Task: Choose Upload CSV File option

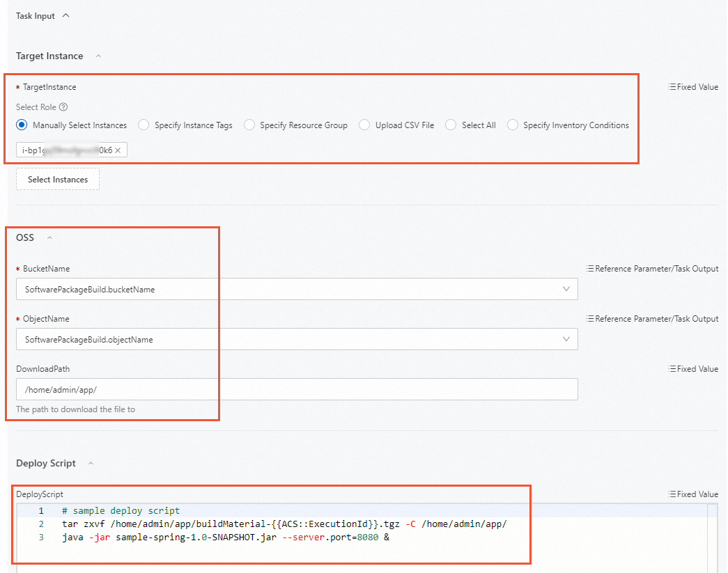Action: tap(364, 125)
